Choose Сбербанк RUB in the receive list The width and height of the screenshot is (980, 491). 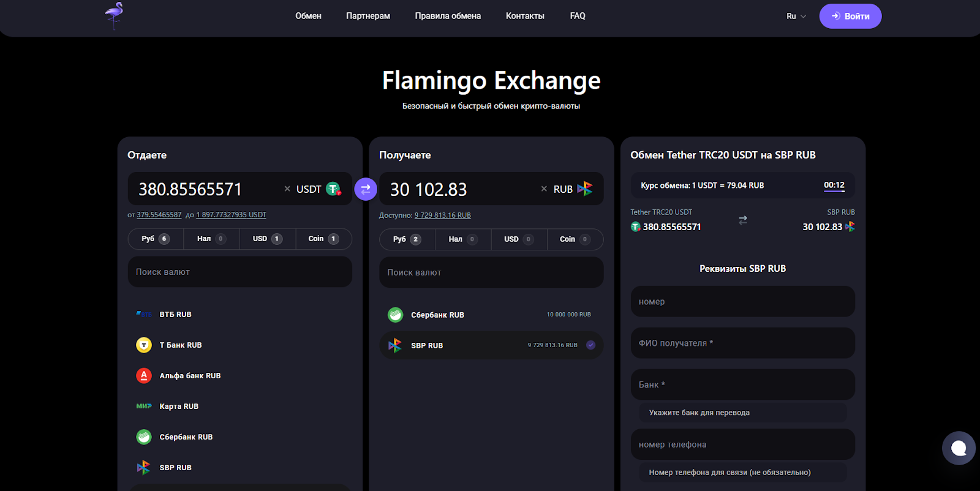(491, 315)
